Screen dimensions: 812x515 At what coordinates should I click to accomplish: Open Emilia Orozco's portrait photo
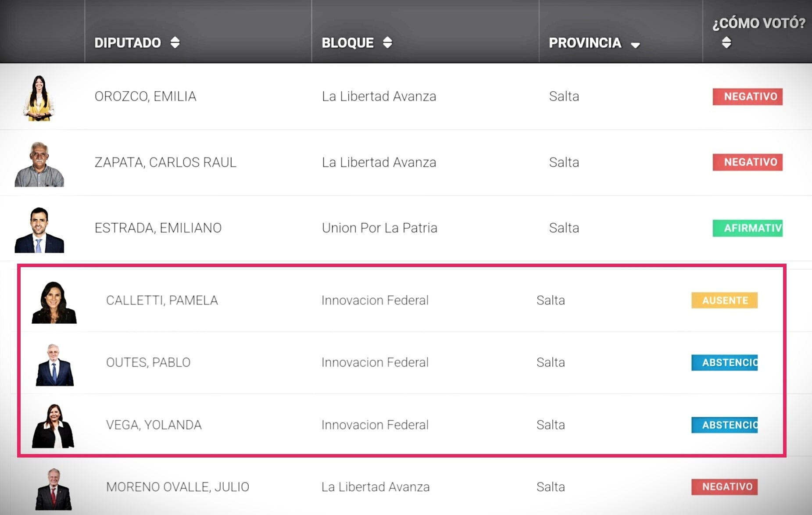[x=39, y=97]
